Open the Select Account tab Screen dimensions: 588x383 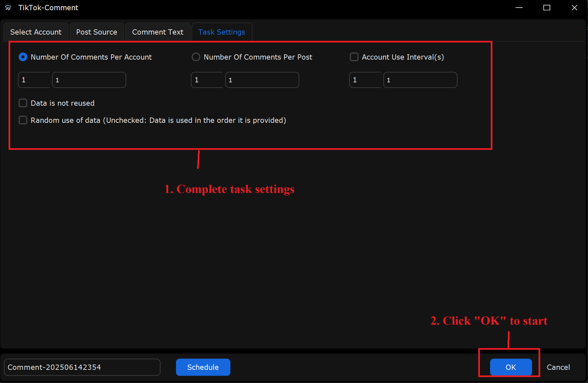tap(36, 32)
